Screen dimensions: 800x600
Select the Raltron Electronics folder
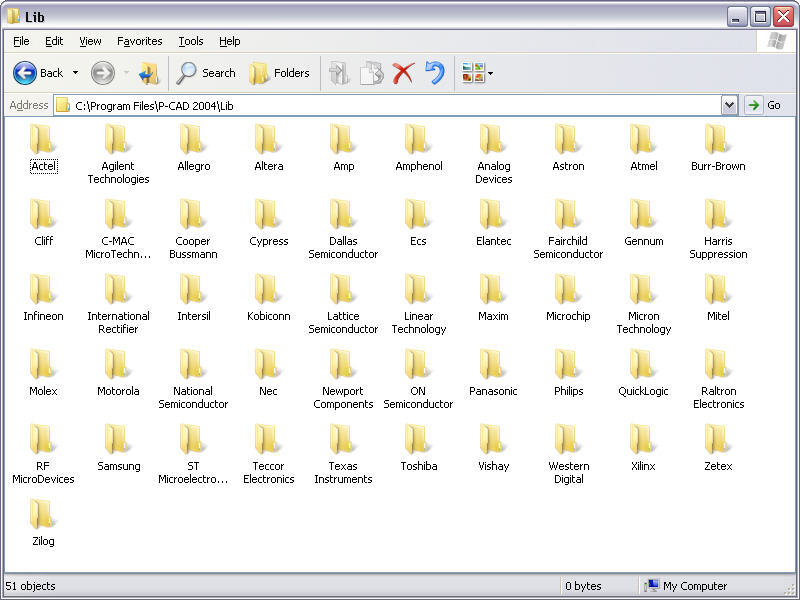[x=718, y=380]
